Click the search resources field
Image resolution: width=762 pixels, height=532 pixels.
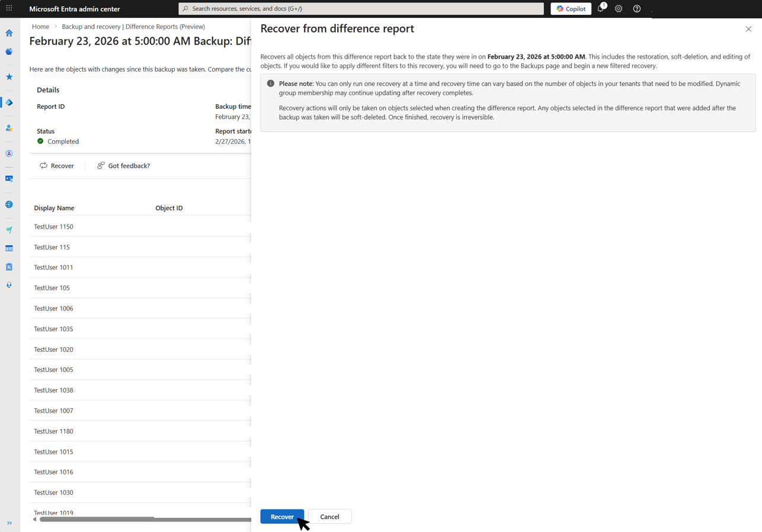(361, 8)
